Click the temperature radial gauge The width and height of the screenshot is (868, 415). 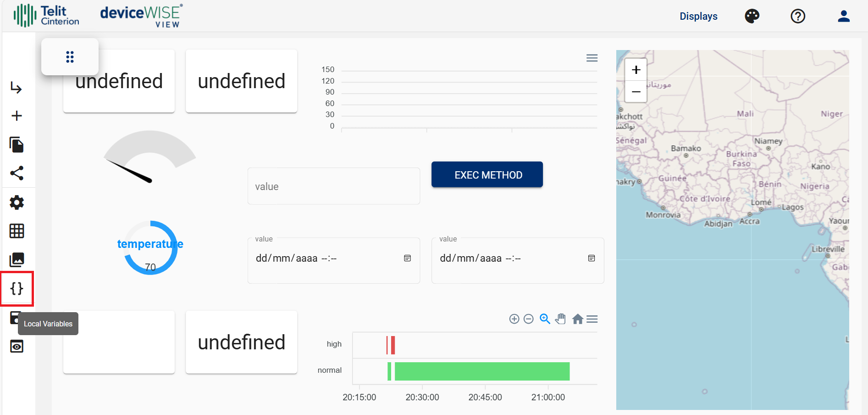(150, 248)
